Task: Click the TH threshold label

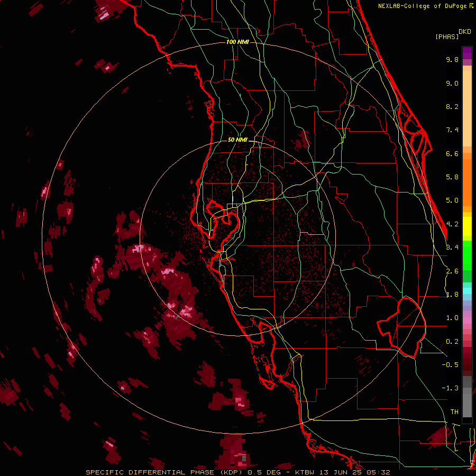Action: (454, 412)
